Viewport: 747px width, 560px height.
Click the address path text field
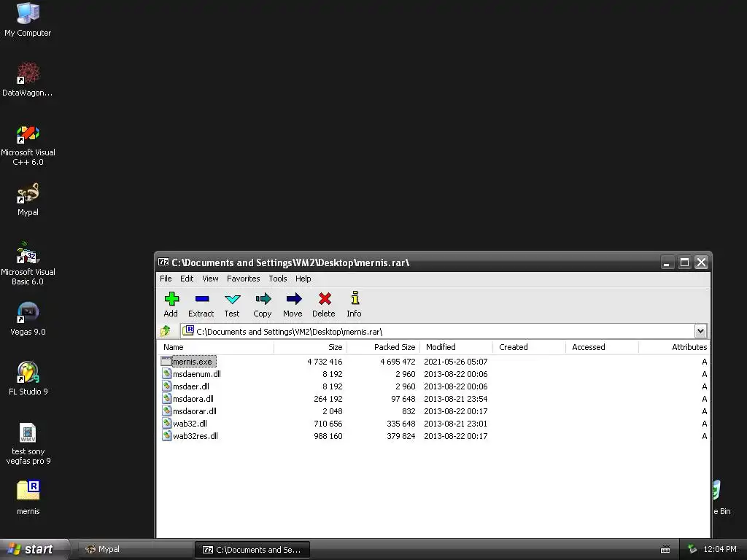pos(438,331)
